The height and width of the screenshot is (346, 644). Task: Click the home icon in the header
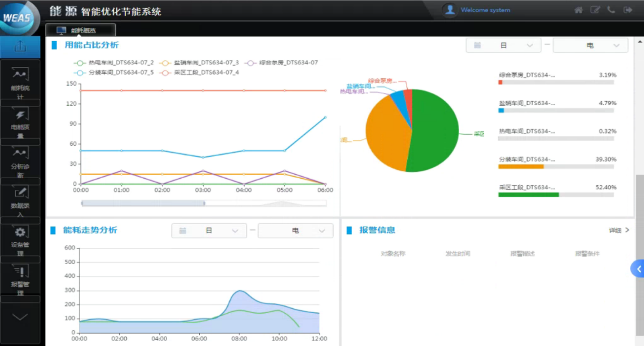pyautogui.click(x=578, y=10)
